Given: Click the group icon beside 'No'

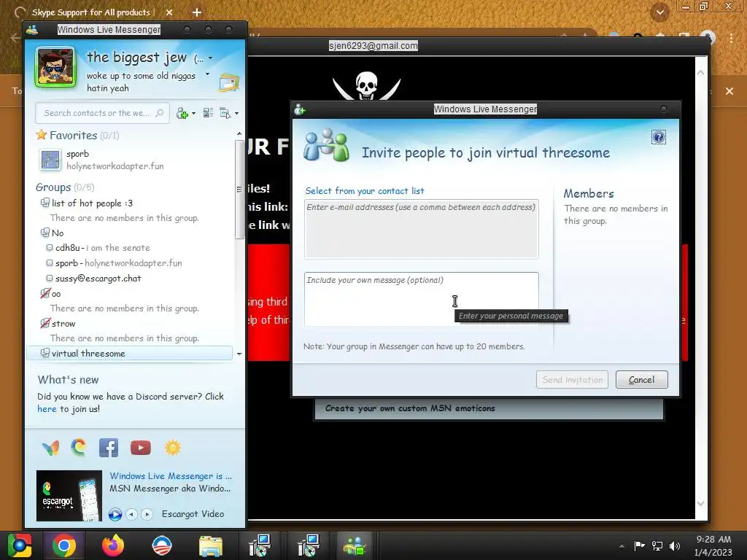Looking at the screenshot, I should coord(44,233).
